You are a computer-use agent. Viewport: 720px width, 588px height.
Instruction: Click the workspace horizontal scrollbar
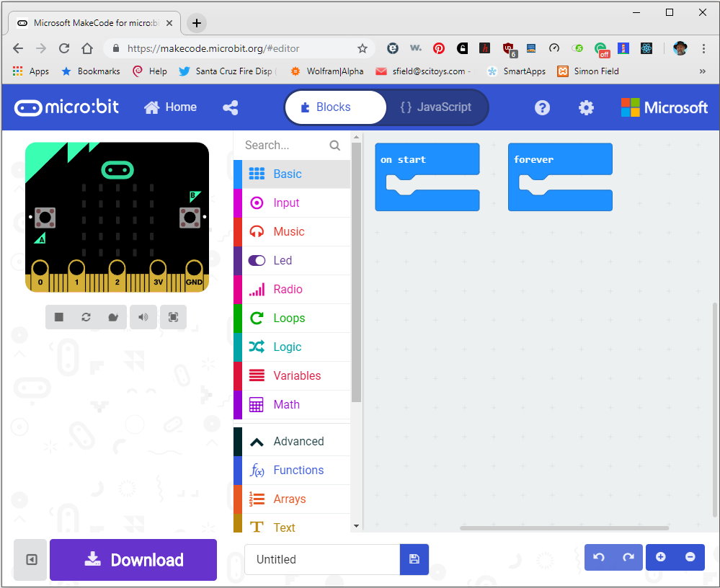[564, 528]
